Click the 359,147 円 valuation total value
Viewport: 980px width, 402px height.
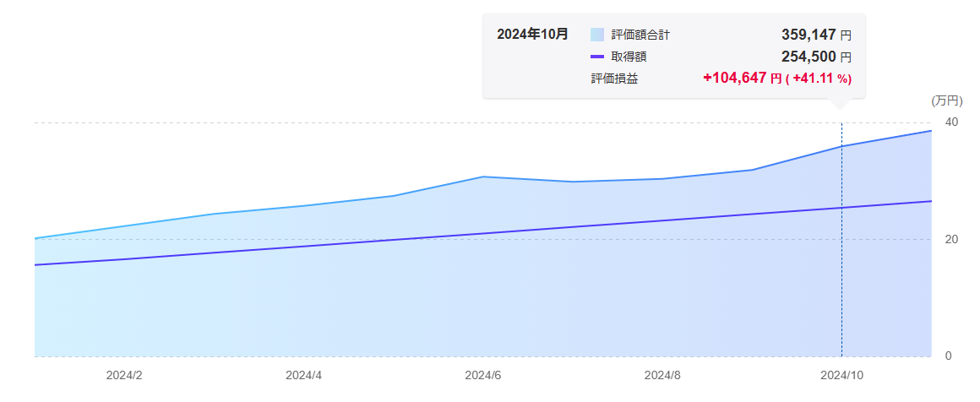tap(816, 35)
